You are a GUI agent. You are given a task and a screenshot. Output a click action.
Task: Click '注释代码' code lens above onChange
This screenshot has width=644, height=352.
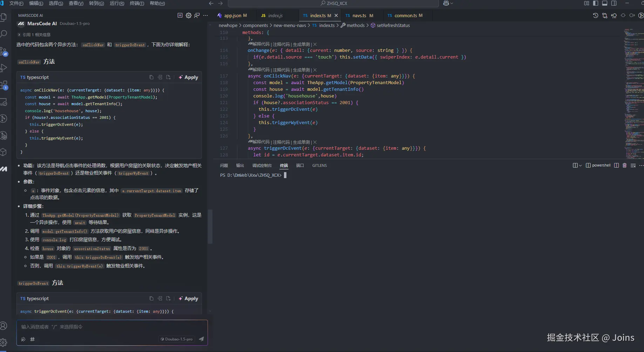click(x=281, y=44)
